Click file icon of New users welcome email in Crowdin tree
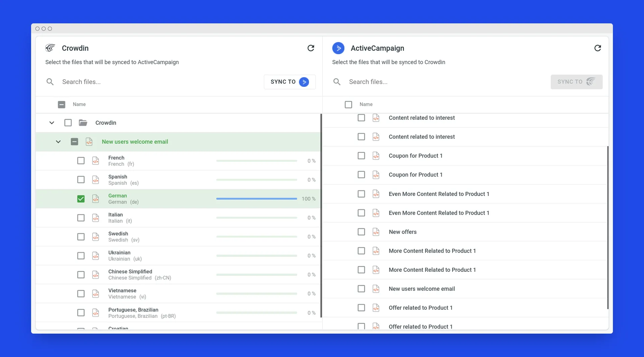This screenshot has height=357, width=644. [x=89, y=142]
